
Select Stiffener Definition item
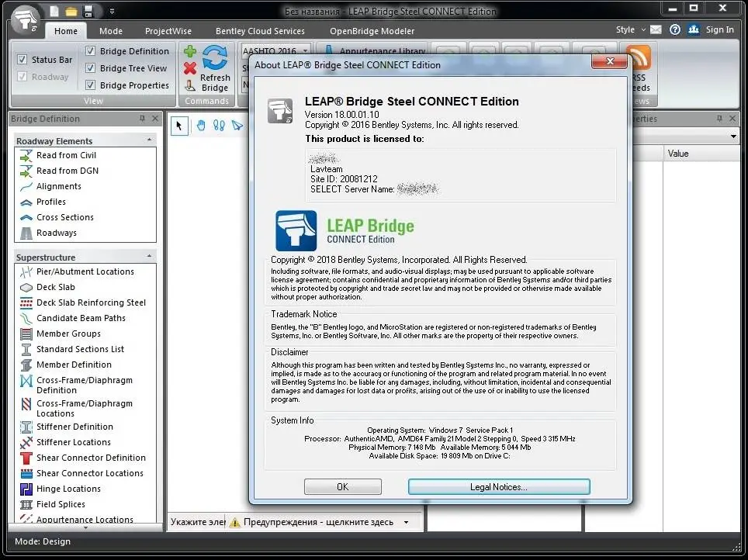[75, 427]
